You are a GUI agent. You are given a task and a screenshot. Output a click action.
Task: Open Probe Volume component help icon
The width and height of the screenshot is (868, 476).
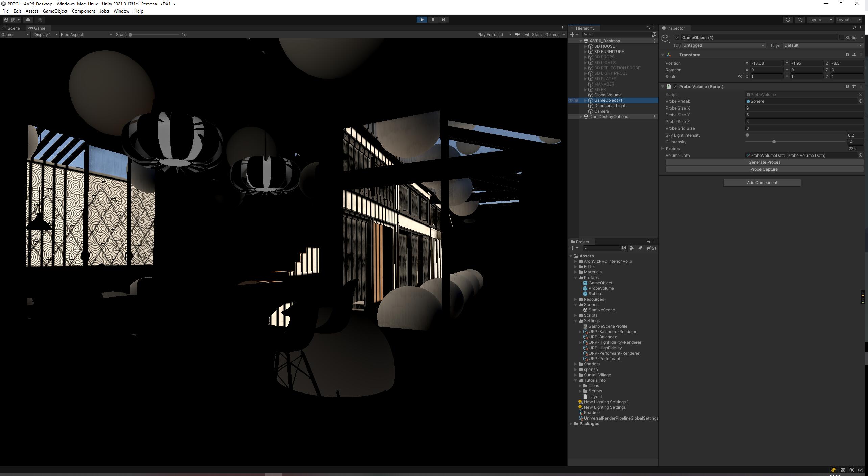pyautogui.click(x=847, y=87)
